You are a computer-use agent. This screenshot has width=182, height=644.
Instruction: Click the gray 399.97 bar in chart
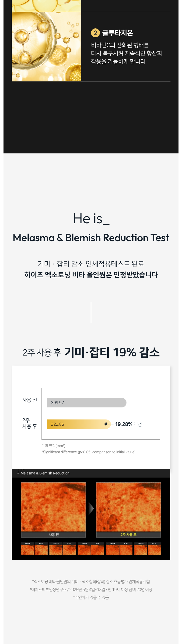[x=87, y=403]
